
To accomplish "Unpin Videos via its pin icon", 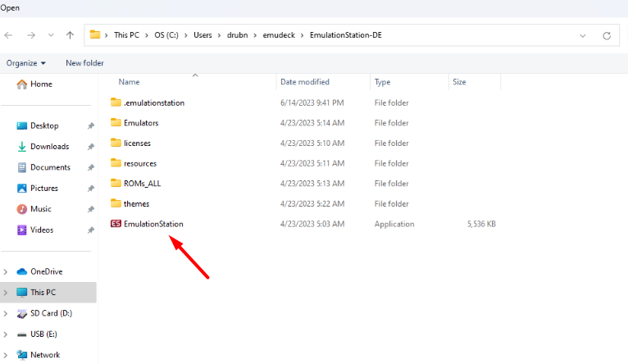I will tap(91, 230).
